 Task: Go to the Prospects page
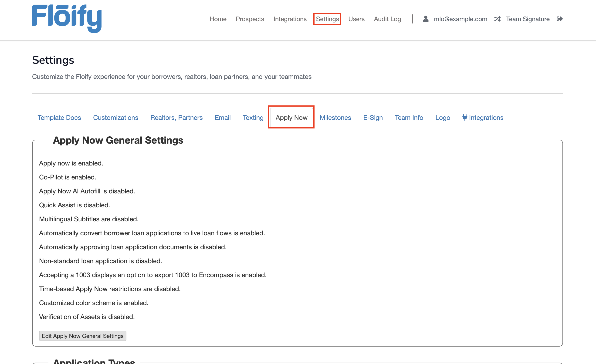coord(250,19)
